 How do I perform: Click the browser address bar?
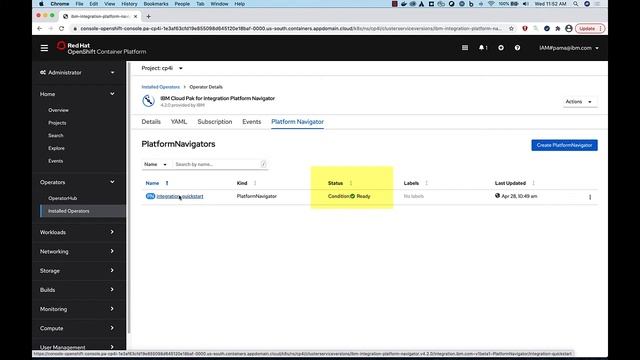pyautogui.click(x=291, y=29)
